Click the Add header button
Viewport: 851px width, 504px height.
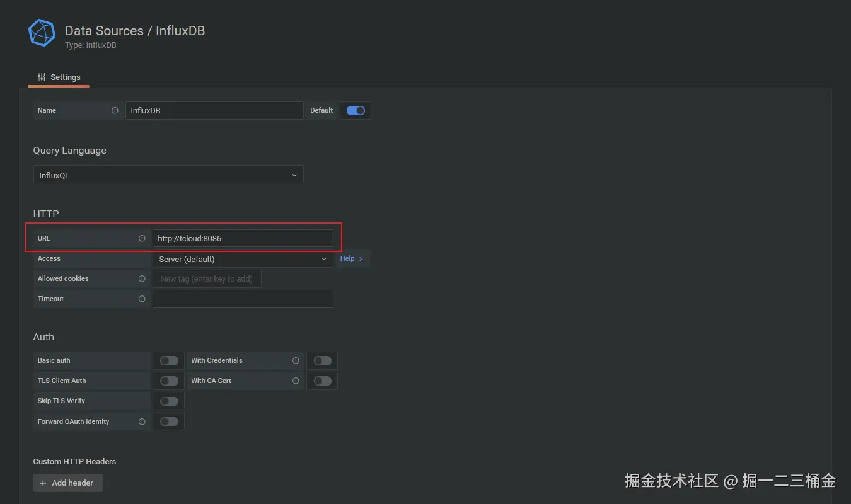coord(67,483)
